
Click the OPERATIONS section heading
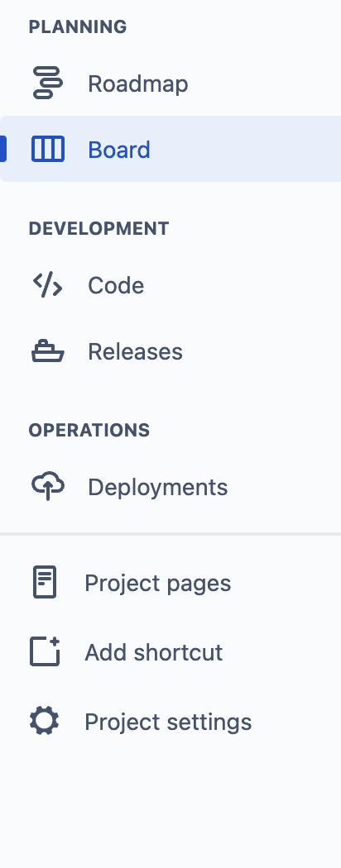[x=89, y=430]
